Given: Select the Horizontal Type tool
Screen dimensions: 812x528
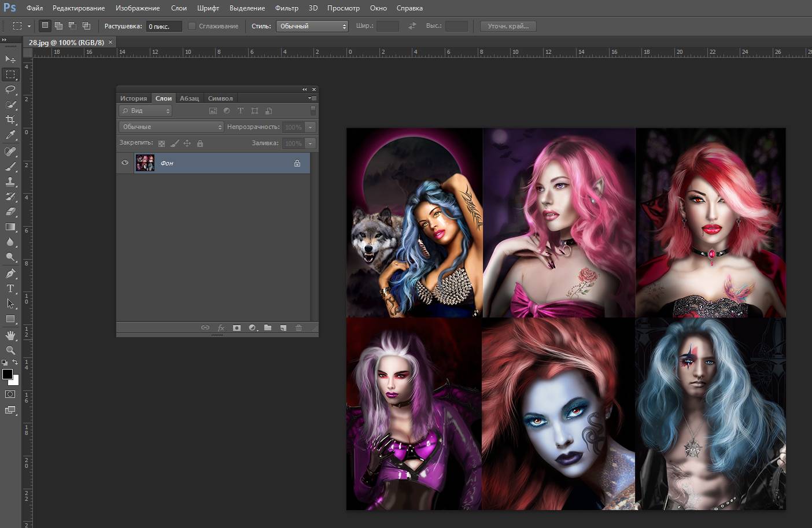Looking at the screenshot, I should pos(10,289).
